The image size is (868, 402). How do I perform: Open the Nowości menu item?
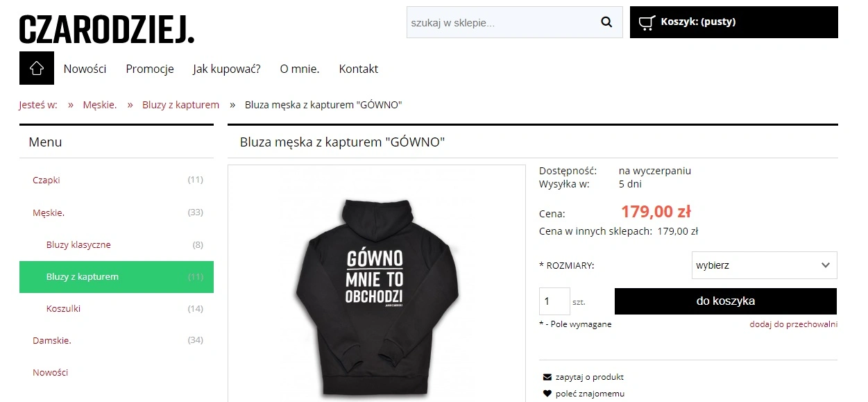tap(85, 69)
